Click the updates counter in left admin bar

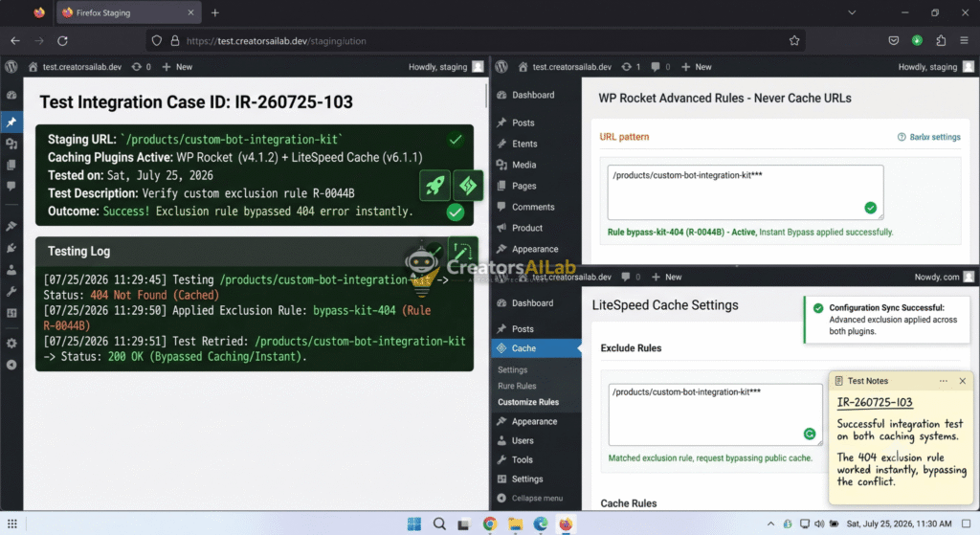coord(142,67)
